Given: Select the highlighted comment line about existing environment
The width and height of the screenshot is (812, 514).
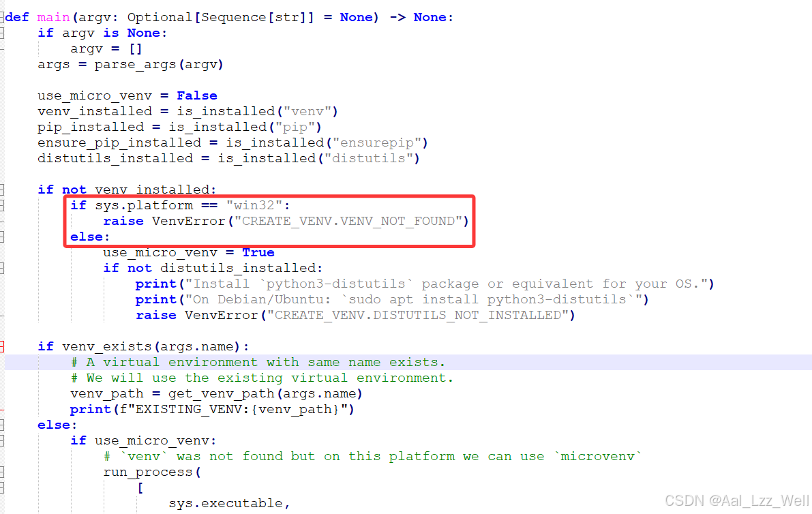Looking at the screenshot, I should pyautogui.click(x=259, y=362).
